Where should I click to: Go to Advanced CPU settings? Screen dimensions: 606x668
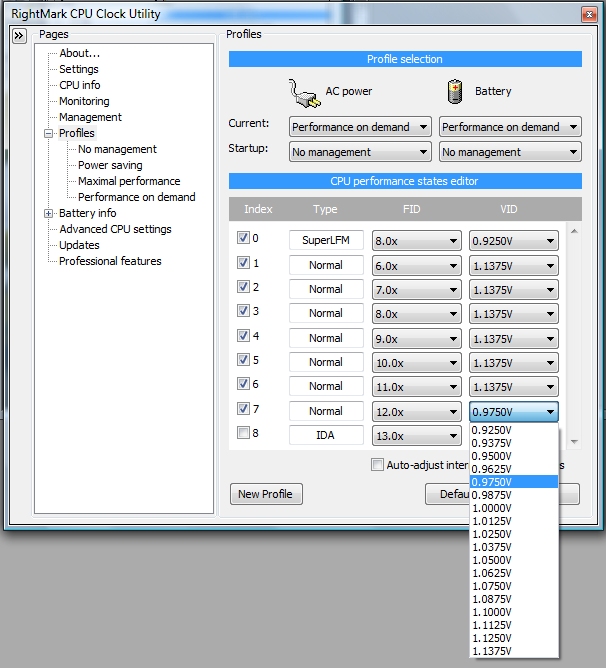click(115, 229)
